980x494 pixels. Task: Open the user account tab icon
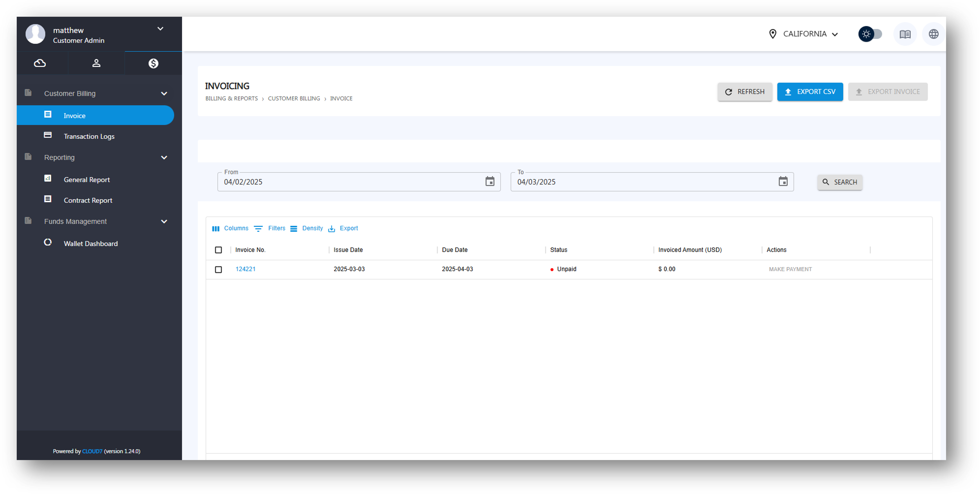(x=96, y=63)
